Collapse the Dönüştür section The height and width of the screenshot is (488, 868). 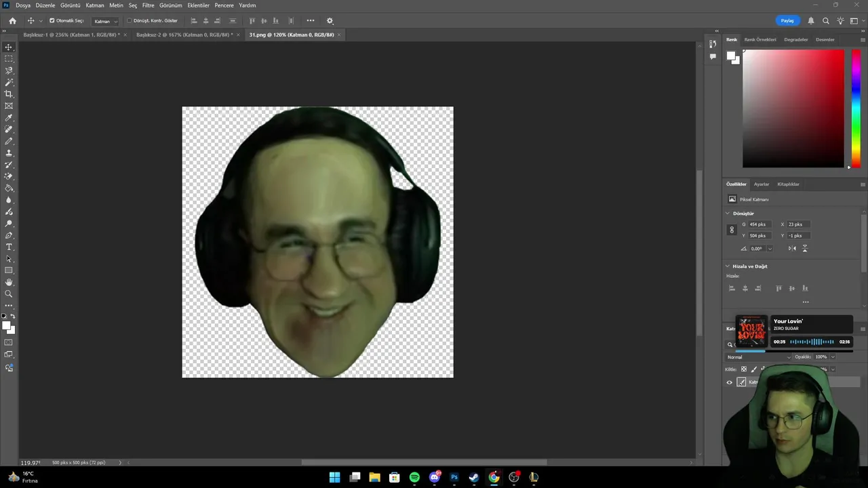[728, 213]
